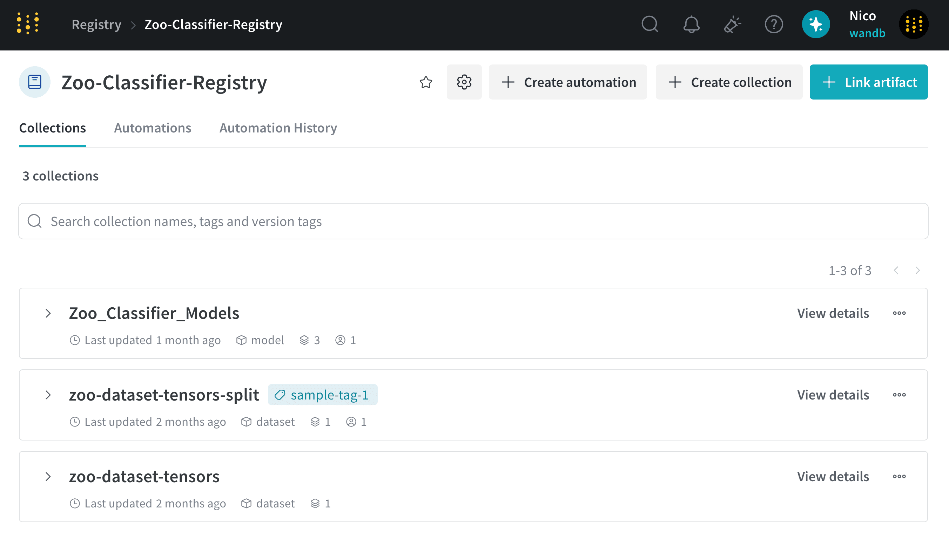
Task: Click the sample-tag-1 tag
Action: coord(323,395)
